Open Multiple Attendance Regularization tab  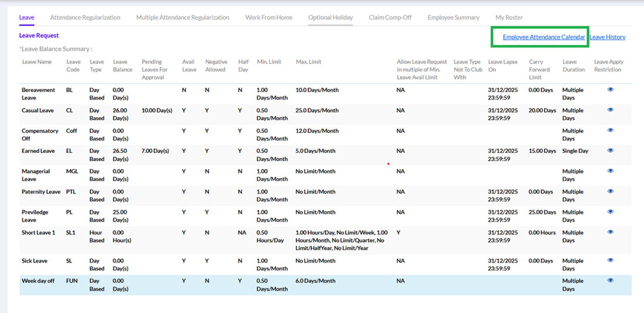pyautogui.click(x=183, y=18)
